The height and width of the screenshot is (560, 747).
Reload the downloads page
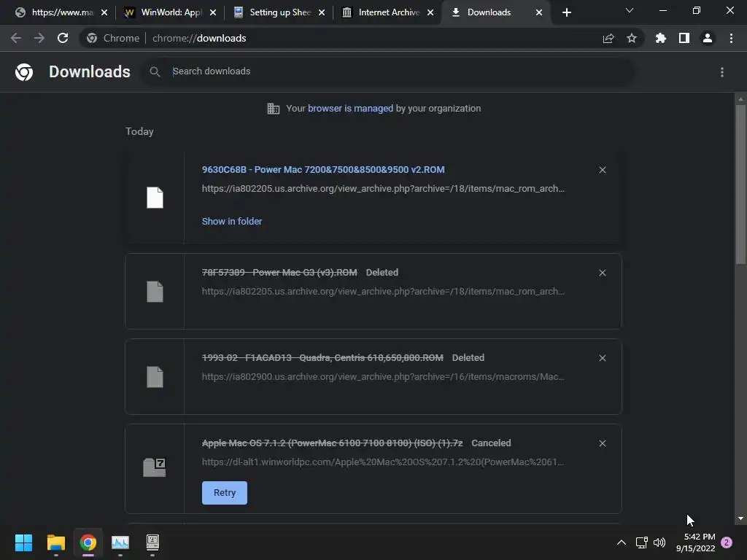[63, 38]
